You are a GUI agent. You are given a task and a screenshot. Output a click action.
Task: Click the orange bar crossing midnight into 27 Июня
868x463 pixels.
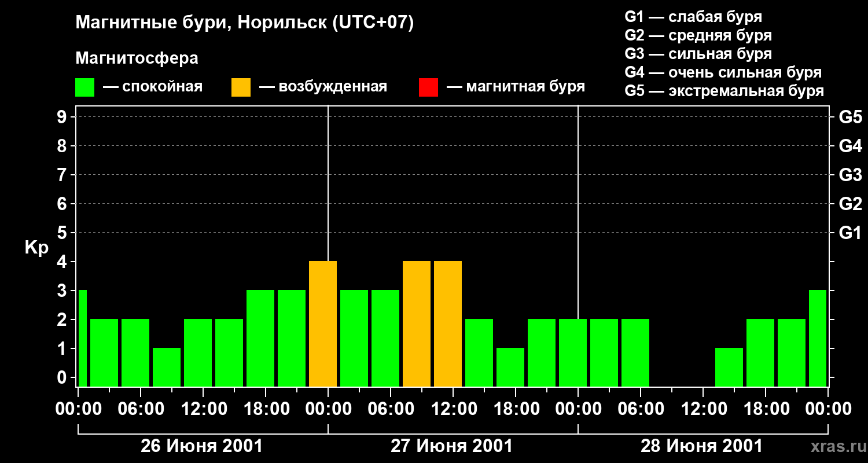point(323,324)
